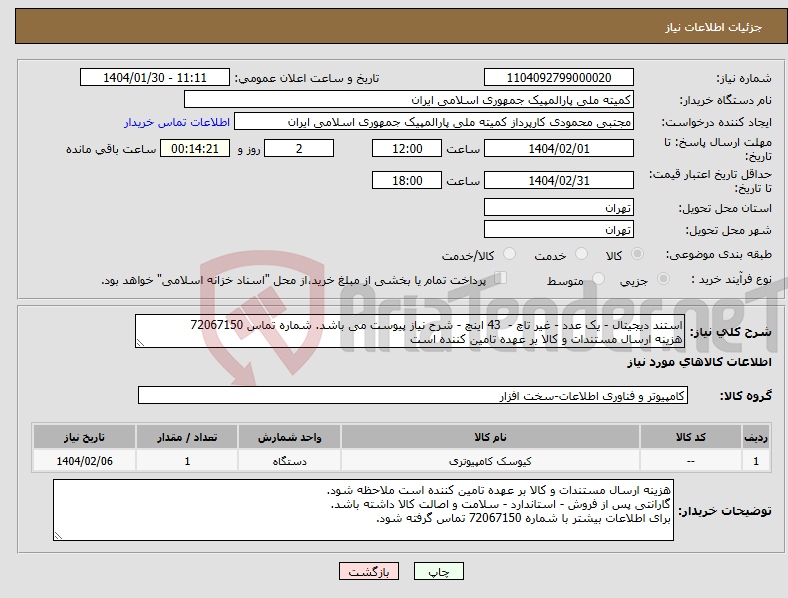Click the تعداد / مقدار column header

click(x=187, y=437)
